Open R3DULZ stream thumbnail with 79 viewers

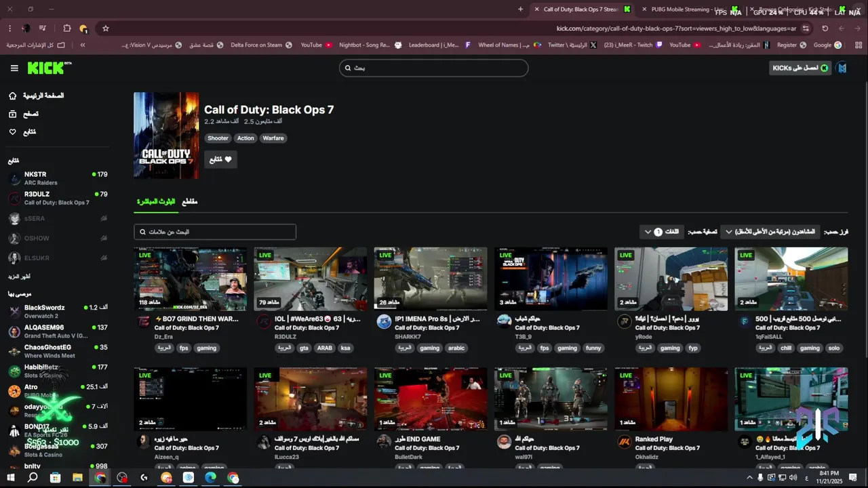coord(311,279)
